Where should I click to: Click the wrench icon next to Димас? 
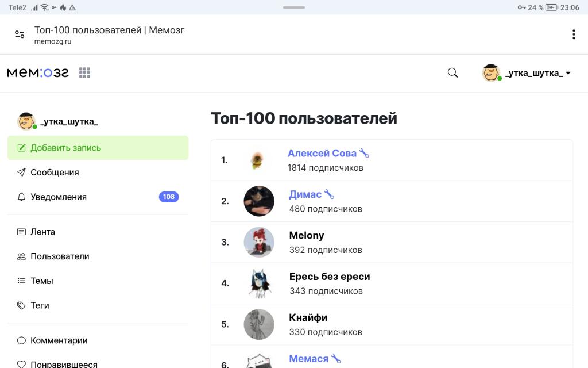click(329, 194)
